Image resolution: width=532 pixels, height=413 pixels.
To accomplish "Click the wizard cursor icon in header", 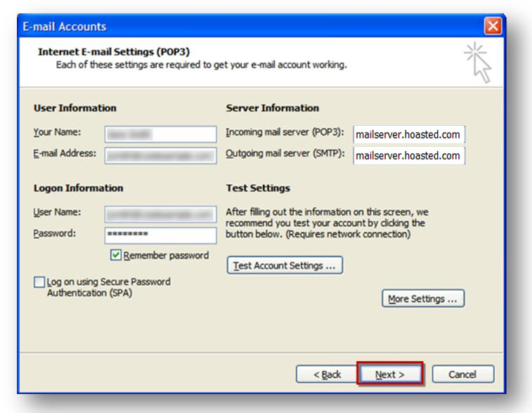I will pos(479,63).
